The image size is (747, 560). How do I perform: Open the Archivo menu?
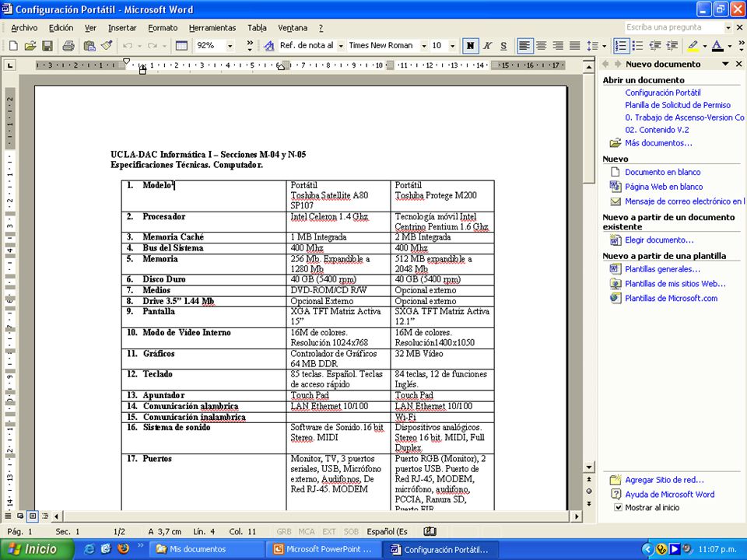click(x=24, y=28)
